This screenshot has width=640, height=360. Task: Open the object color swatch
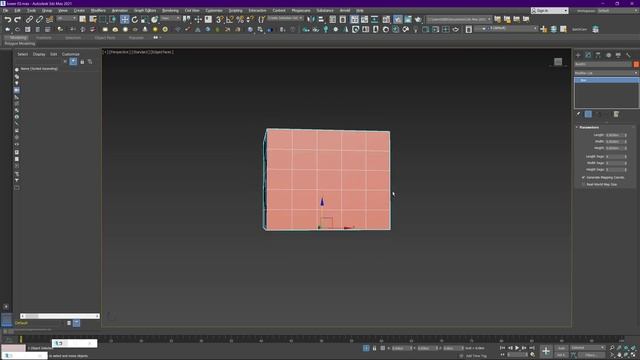[x=636, y=64]
